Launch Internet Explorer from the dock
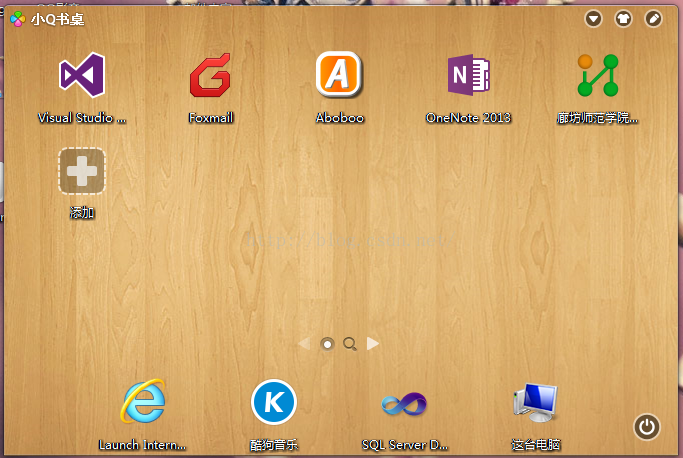The height and width of the screenshot is (458, 683). [143, 401]
